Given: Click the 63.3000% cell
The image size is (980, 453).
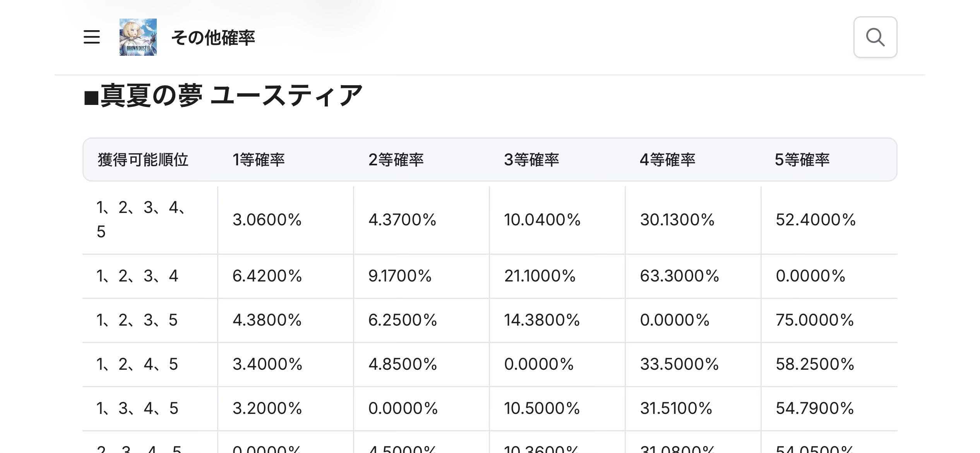Looking at the screenshot, I should [679, 276].
